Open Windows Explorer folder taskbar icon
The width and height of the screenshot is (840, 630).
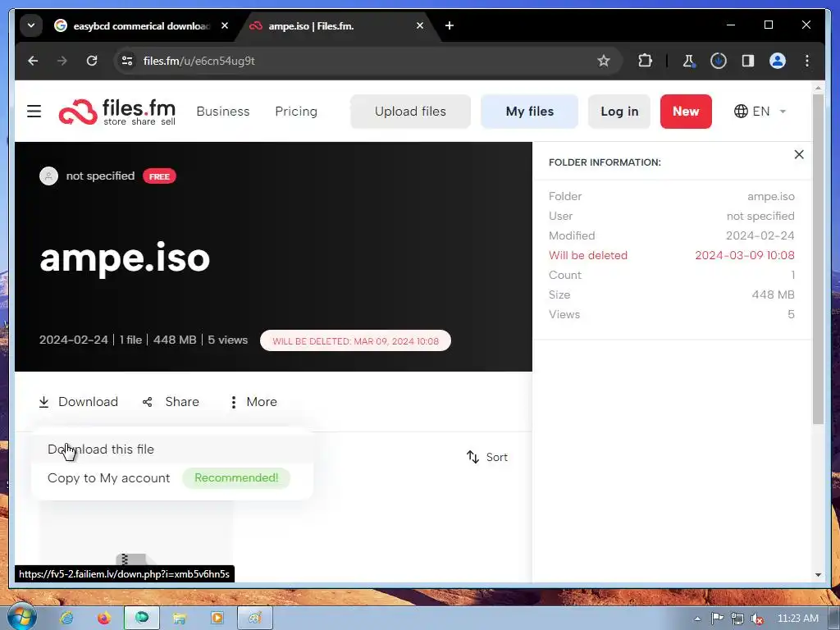tap(179, 618)
